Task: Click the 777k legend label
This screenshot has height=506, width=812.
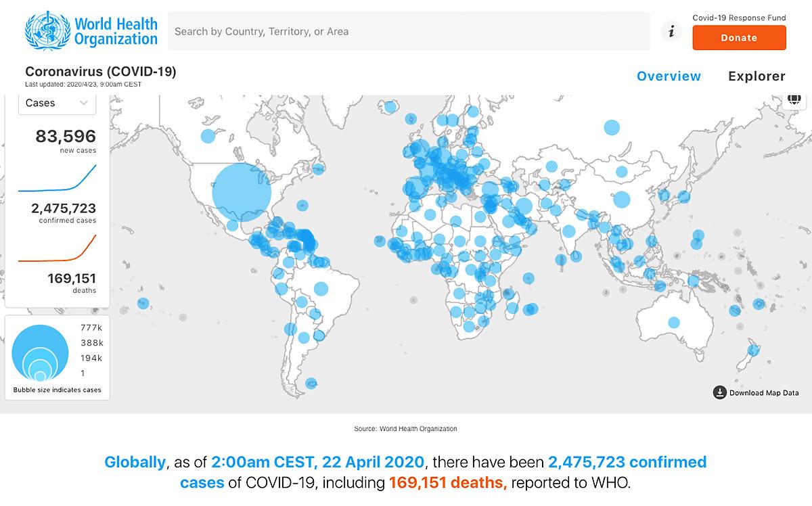Action: [91, 327]
